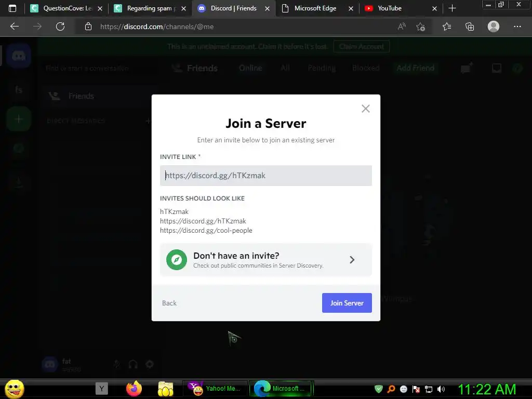Switch to the Microsoft Edge tab
The height and width of the screenshot is (399, 532).
click(317, 8)
